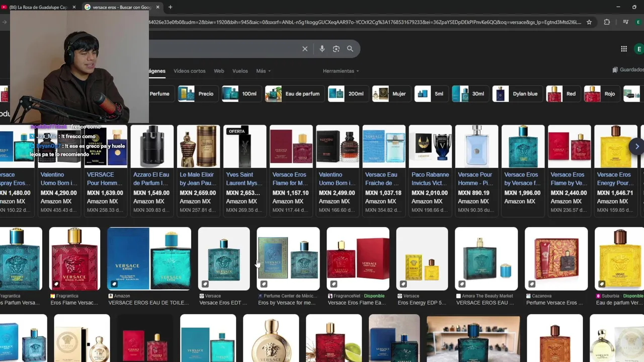
Task: Open Versace Eau Fraiche product card
Action: coord(383,171)
